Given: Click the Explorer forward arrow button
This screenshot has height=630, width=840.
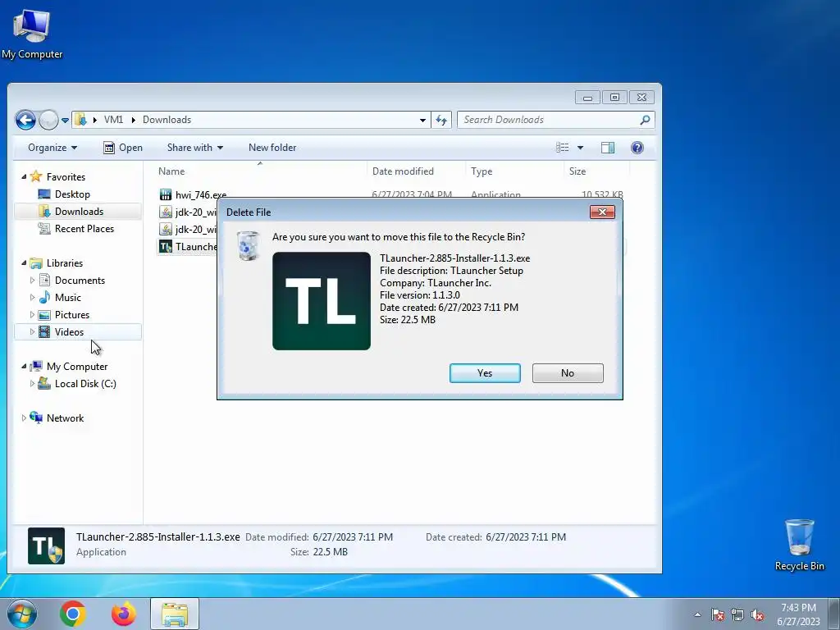Looking at the screenshot, I should (x=48, y=120).
